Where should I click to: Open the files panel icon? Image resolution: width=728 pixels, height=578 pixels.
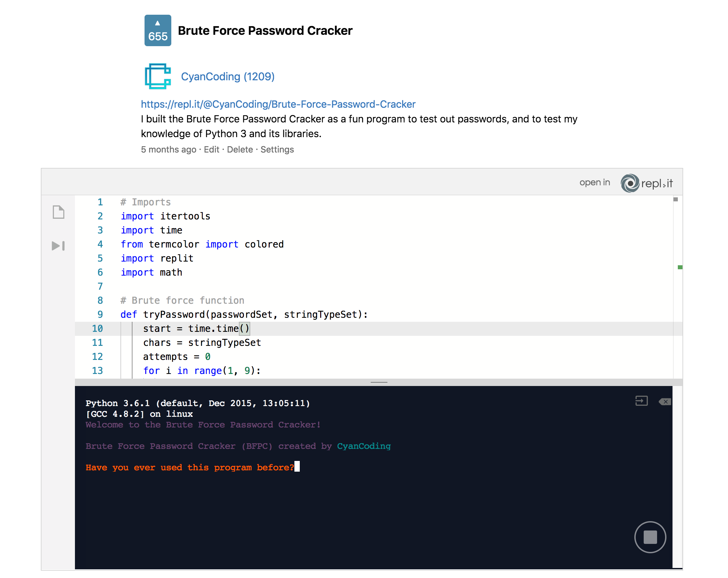59,212
